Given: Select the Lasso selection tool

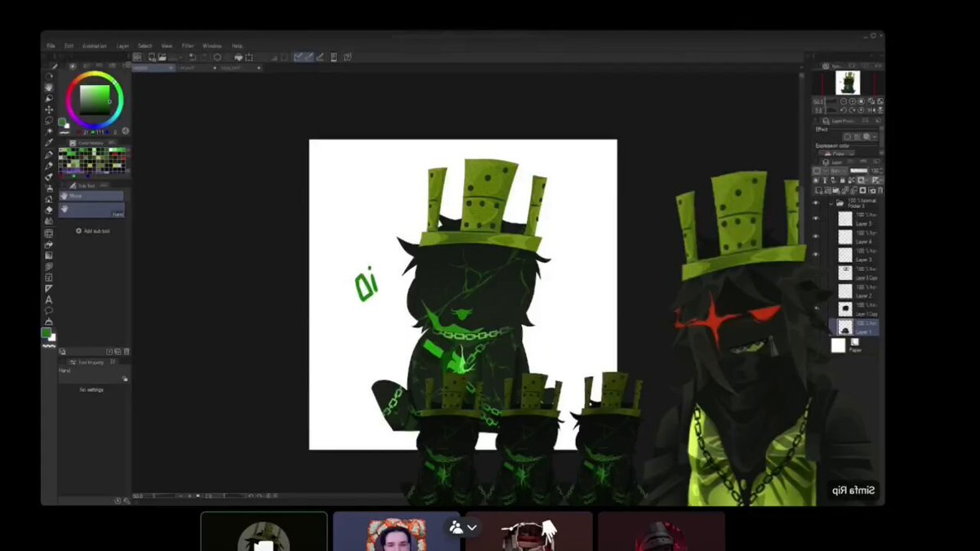Looking at the screenshot, I should [x=49, y=120].
